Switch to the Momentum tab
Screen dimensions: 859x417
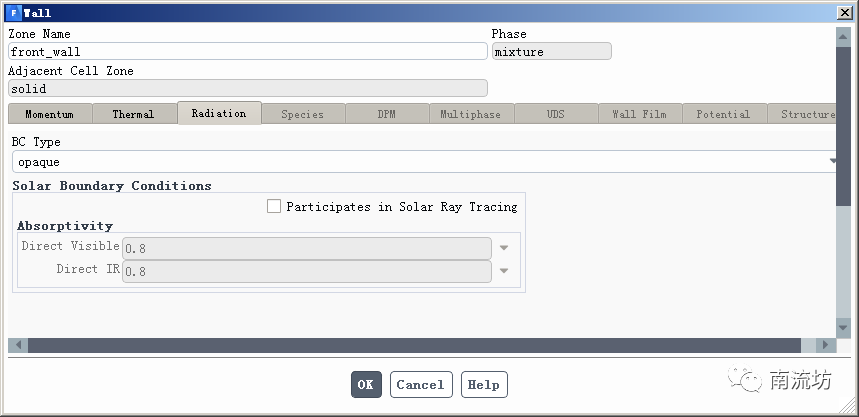click(x=49, y=114)
